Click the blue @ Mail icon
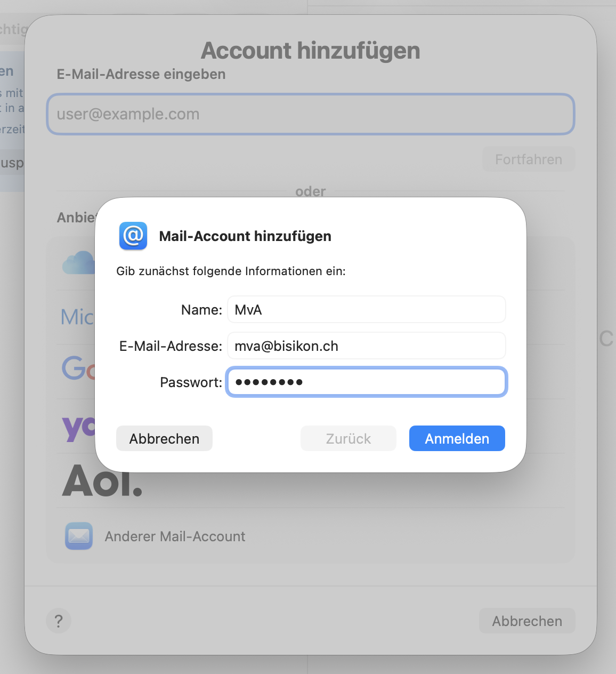This screenshot has height=674, width=616. coord(133,236)
